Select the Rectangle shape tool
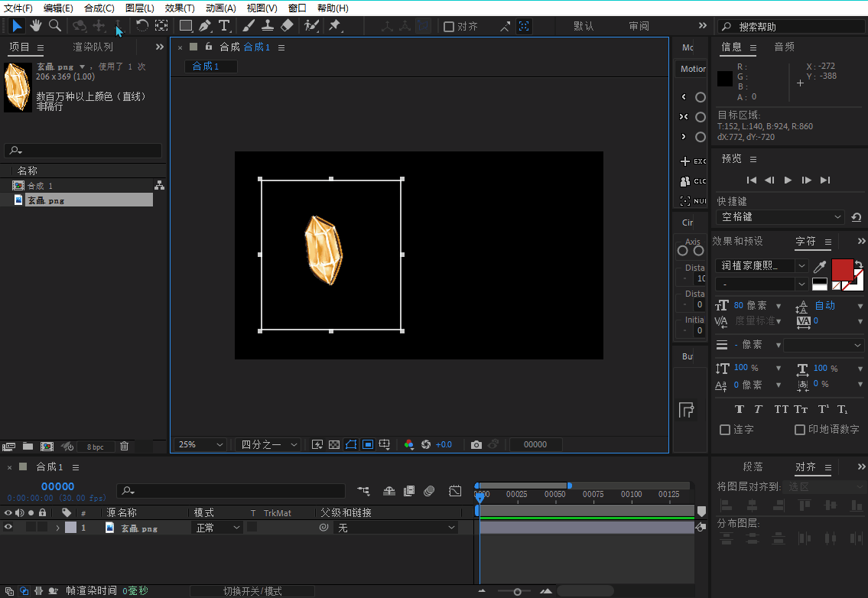The image size is (868, 598). tap(186, 26)
